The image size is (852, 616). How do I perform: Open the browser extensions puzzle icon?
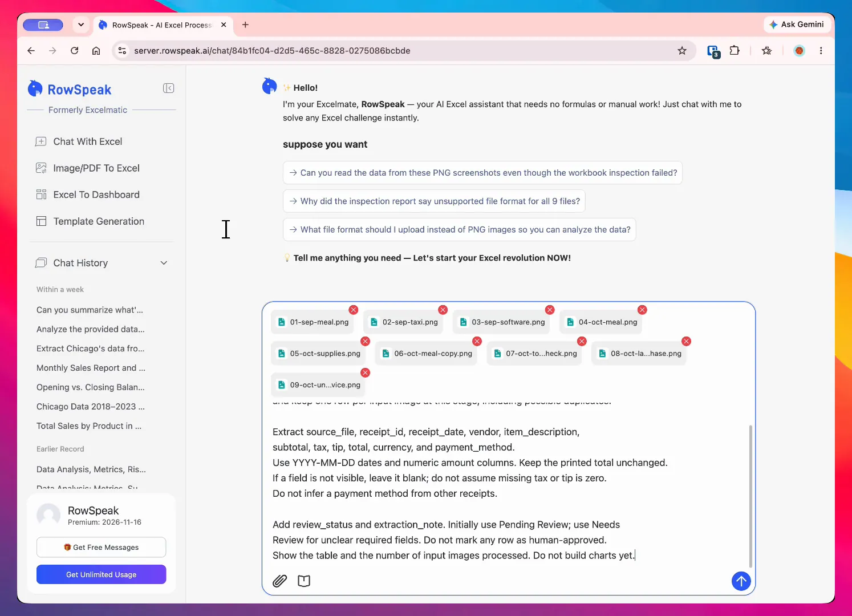point(735,51)
